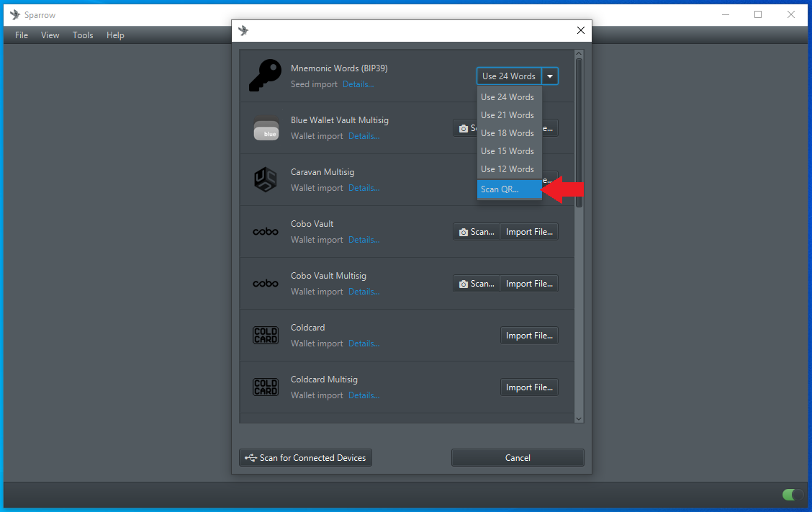The height and width of the screenshot is (512, 812).
Task: Click the Mnemonic Words (BIP39) title
Action: (339, 68)
